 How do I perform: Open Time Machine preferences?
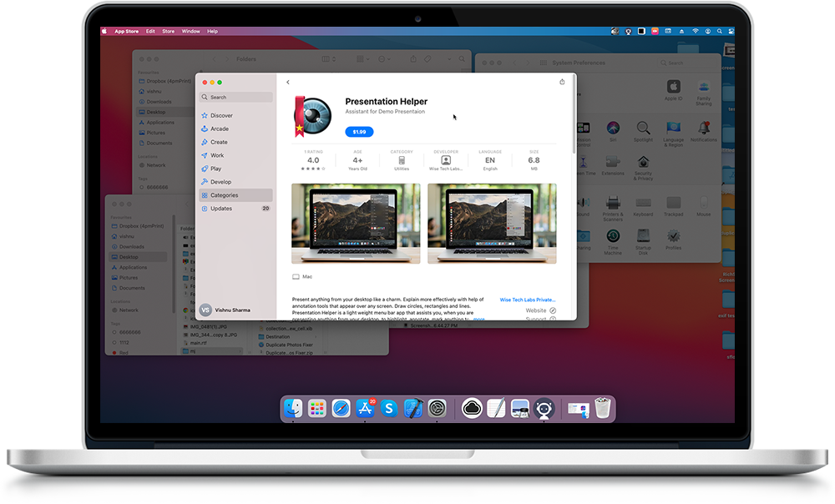tap(613, 242)
